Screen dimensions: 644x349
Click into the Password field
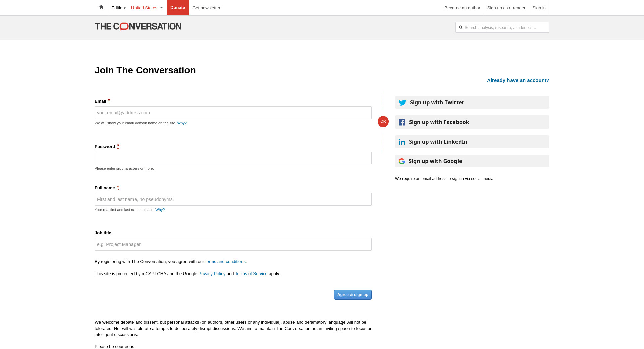(x=233, y=158)
